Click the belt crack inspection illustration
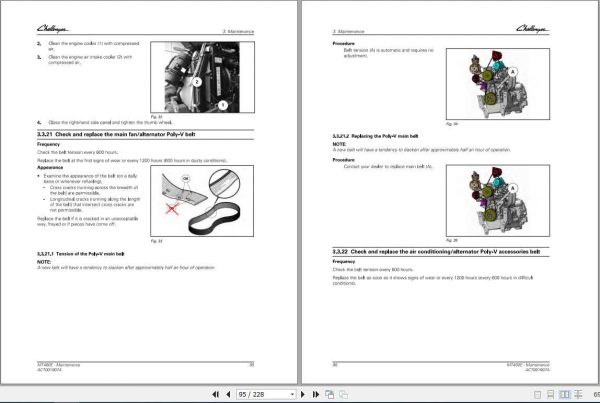 click(202, 201)
